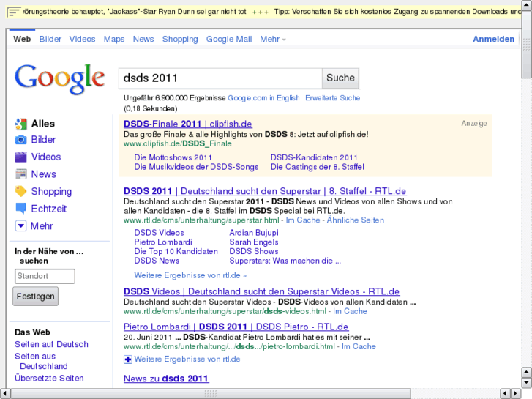The width and height of the screenshot is (532, 399).
Task: Open Im Cache for pietro-lombardi.html result
Action: pos(359,347)
